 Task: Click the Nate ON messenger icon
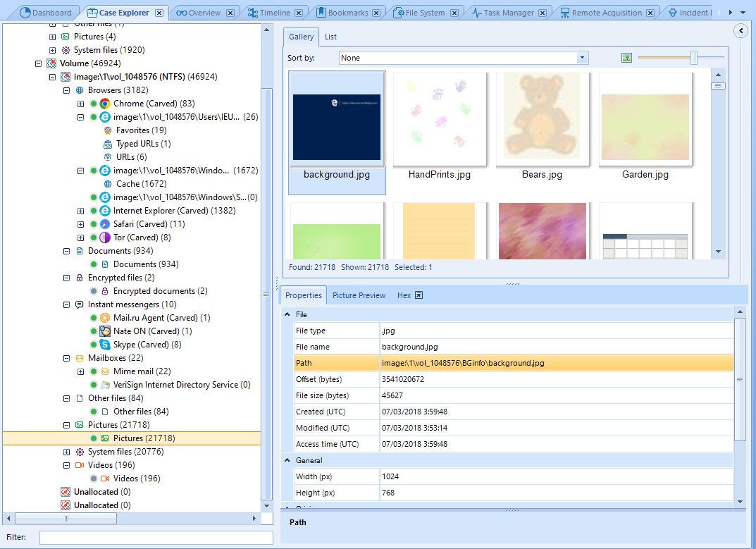click(105, 331)
